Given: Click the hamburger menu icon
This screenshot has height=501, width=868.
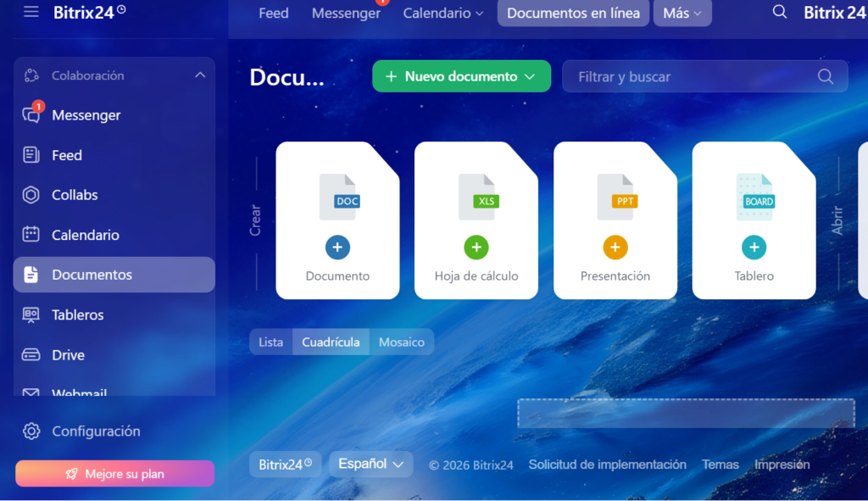Looking at the screenshot, I should pyautogui.click(x=31, y=12).
